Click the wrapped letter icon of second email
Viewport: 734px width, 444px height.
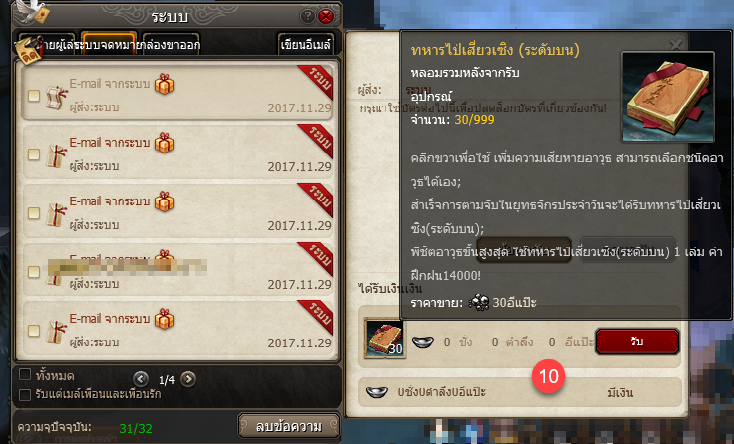pos(57,156)
